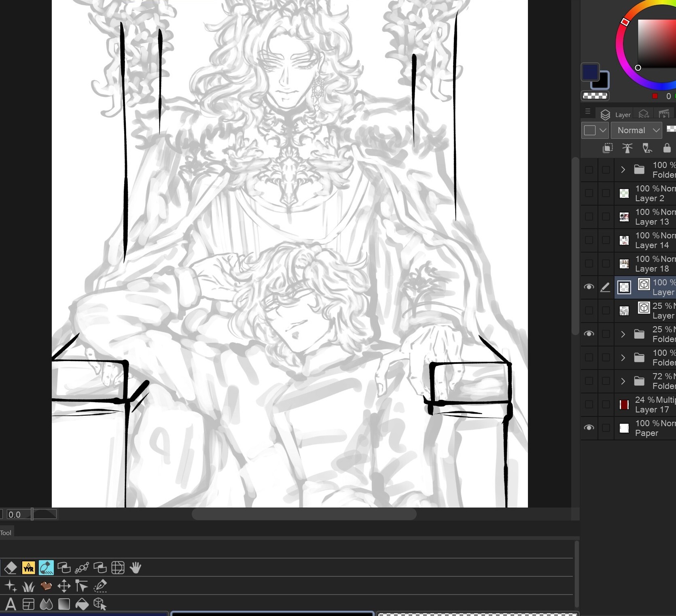The image size is (676, 616).
Task: Select the Eraser tool
Action: coord(11,568)
